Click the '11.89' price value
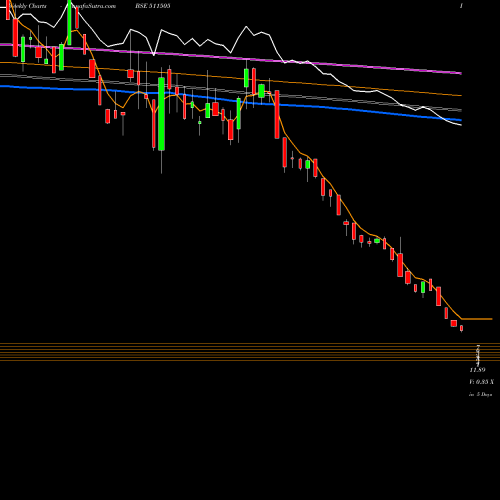This screenshot has width=500, height=500. (x=477, y=370)
